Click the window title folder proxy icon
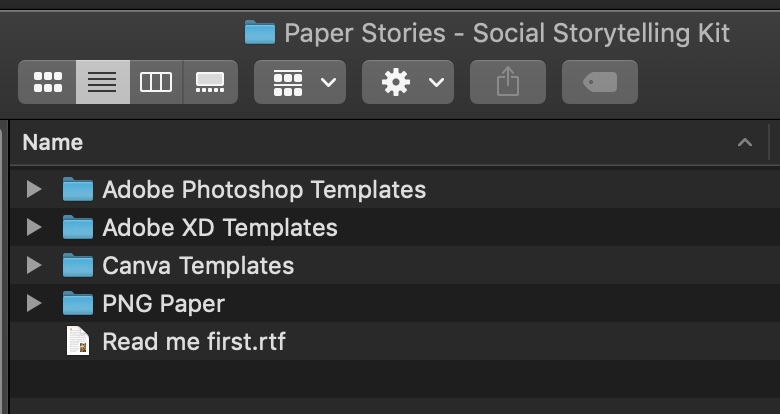Screen dimensions: 780x414 pyautogui.click(x=260, y=33)
